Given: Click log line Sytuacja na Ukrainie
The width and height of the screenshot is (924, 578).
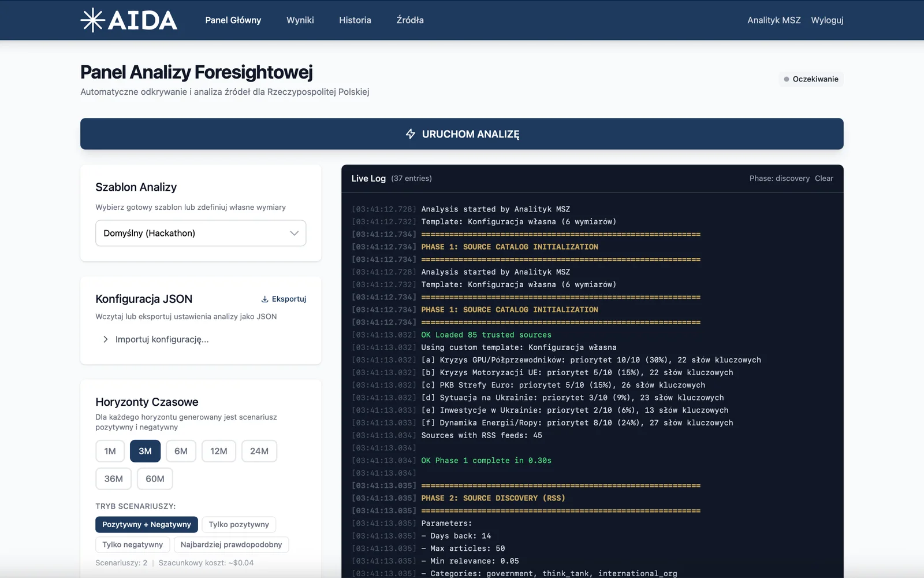Looking at the screenshot, I should 572,398.
